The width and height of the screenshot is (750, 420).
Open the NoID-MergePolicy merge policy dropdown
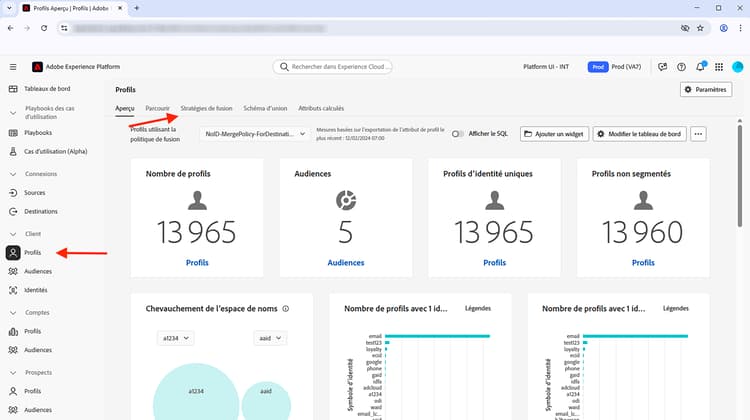[254, 134]
